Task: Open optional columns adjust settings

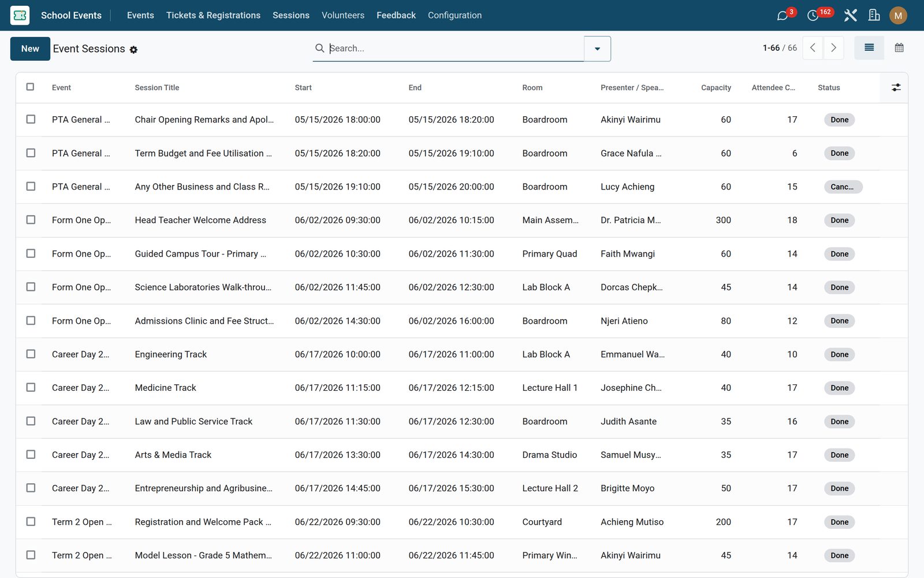Action: click(x=896, y=87)
